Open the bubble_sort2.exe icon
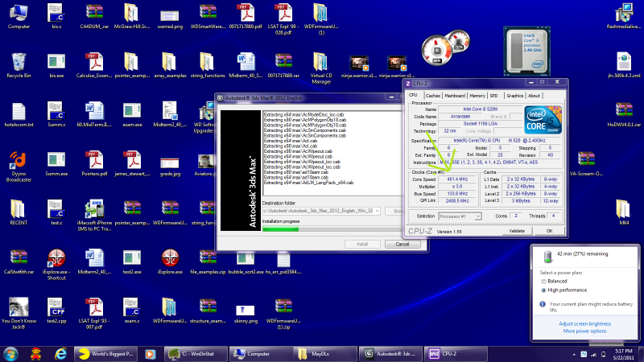 (x=246, y=265)
